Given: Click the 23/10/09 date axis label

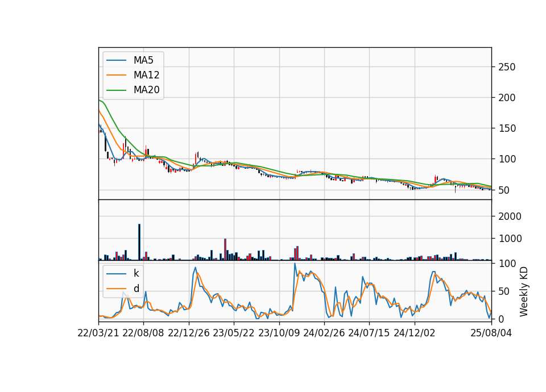Looking at the screenshot, I should tap(279, 333).
